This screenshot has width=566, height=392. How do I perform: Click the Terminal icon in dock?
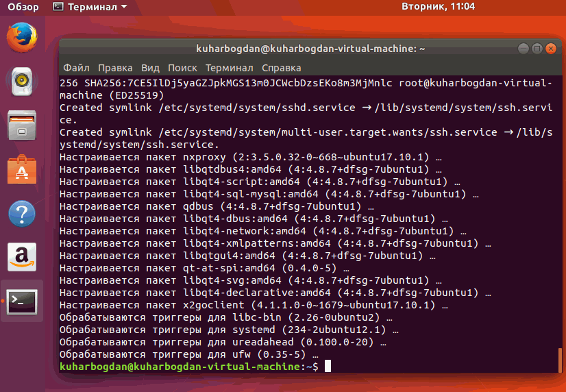(x=21, y=300)
